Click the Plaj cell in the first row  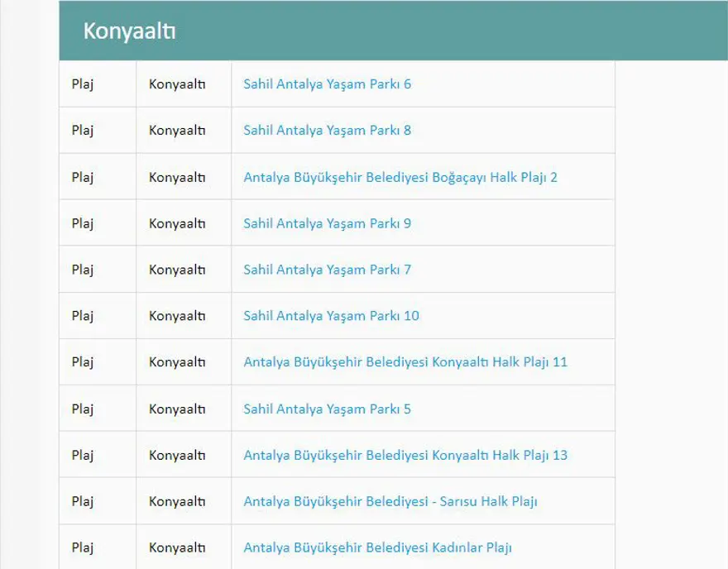tap(81, 84)
